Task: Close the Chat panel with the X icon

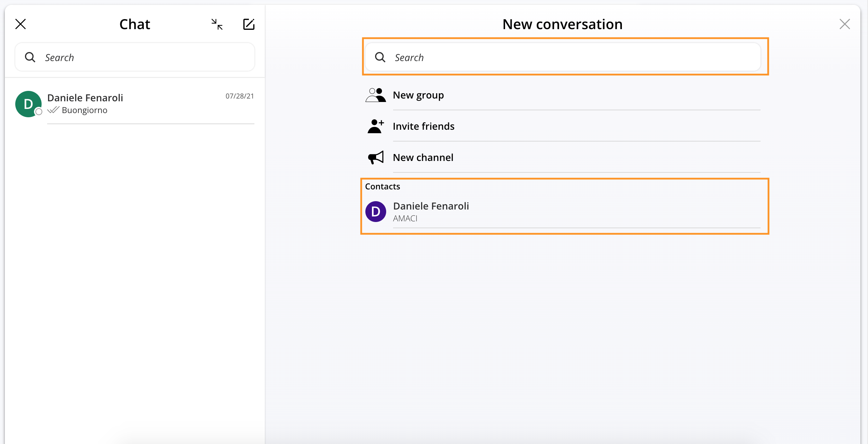Action: click(21, 24)
